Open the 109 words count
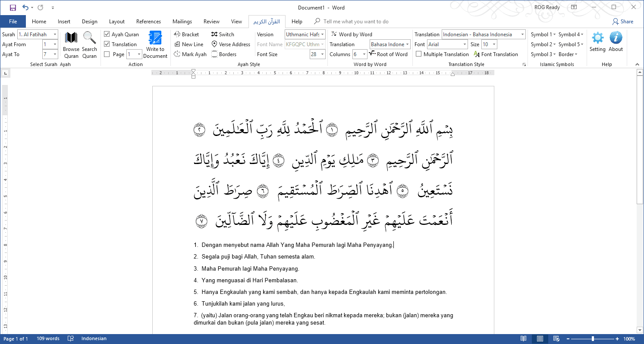 (x=48, y=339)
